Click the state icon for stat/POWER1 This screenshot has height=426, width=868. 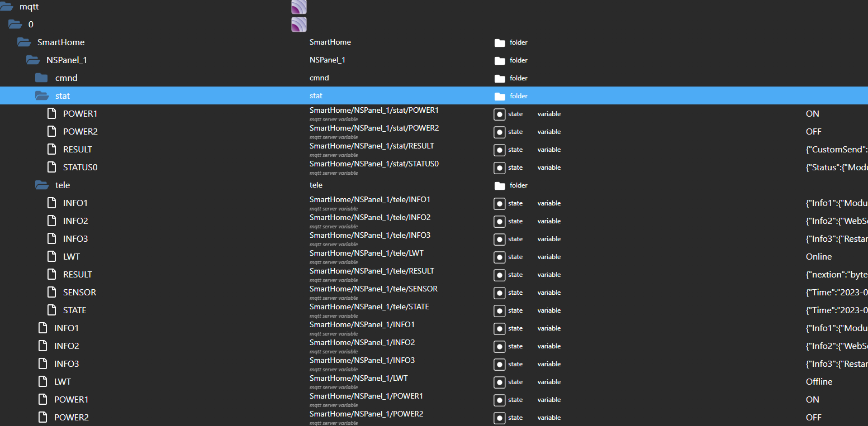[500, 114]
